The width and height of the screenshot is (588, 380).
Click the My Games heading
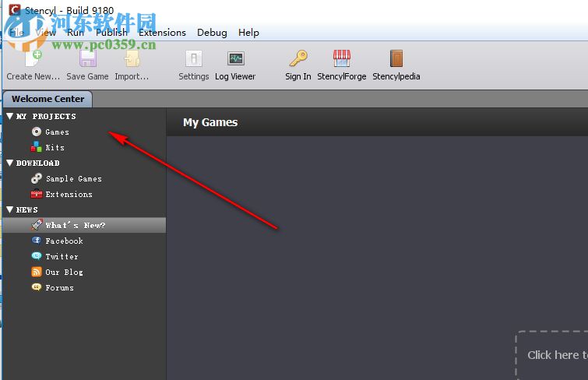click(210, 122)
